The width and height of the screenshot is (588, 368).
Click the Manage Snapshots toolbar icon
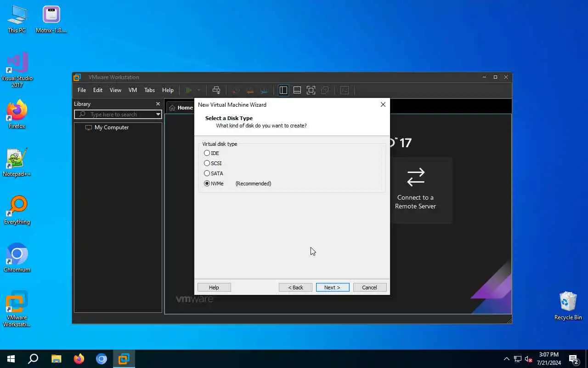(264, 90)
